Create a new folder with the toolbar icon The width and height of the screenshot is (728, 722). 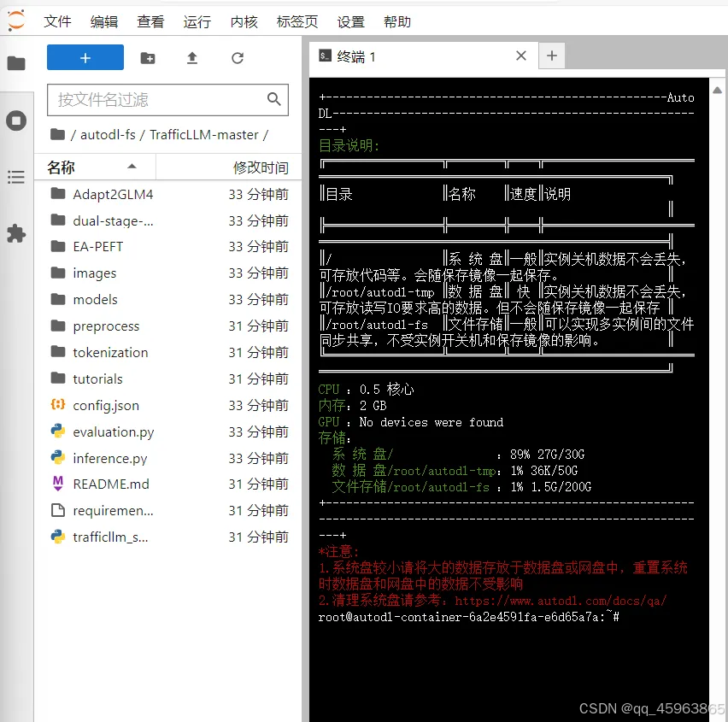148,58
